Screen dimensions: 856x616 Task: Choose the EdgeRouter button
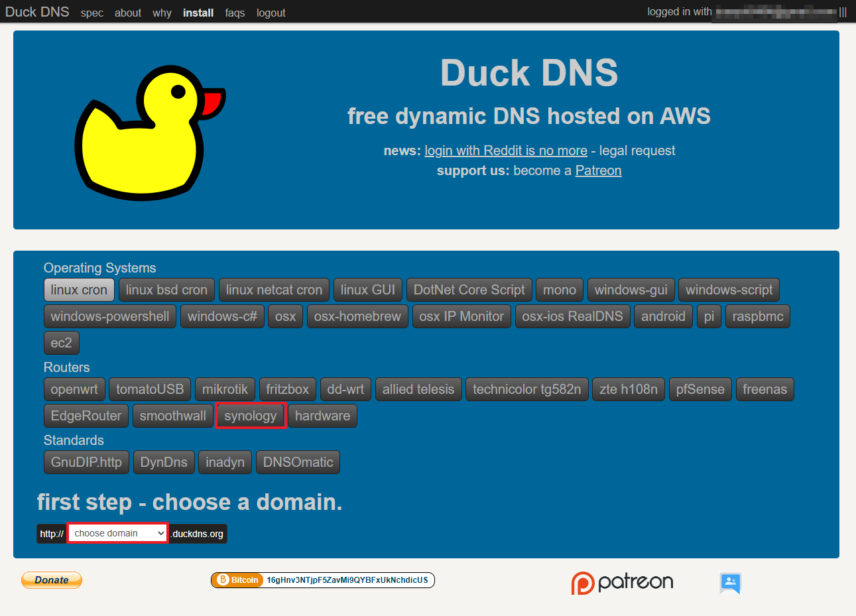[86, 416]
